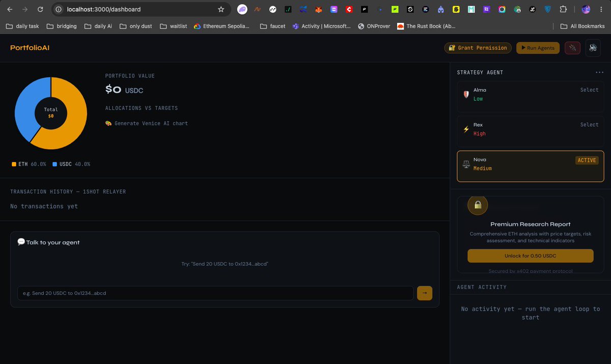Viewport: 611px width, 364px height.
Task: Click the yellow S extension icon
Action: (456, 9)
